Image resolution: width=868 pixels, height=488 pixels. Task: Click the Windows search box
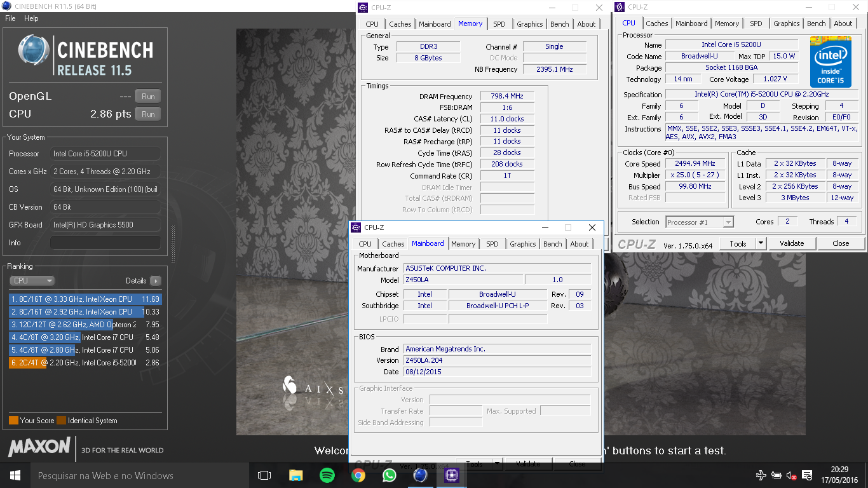140,475
